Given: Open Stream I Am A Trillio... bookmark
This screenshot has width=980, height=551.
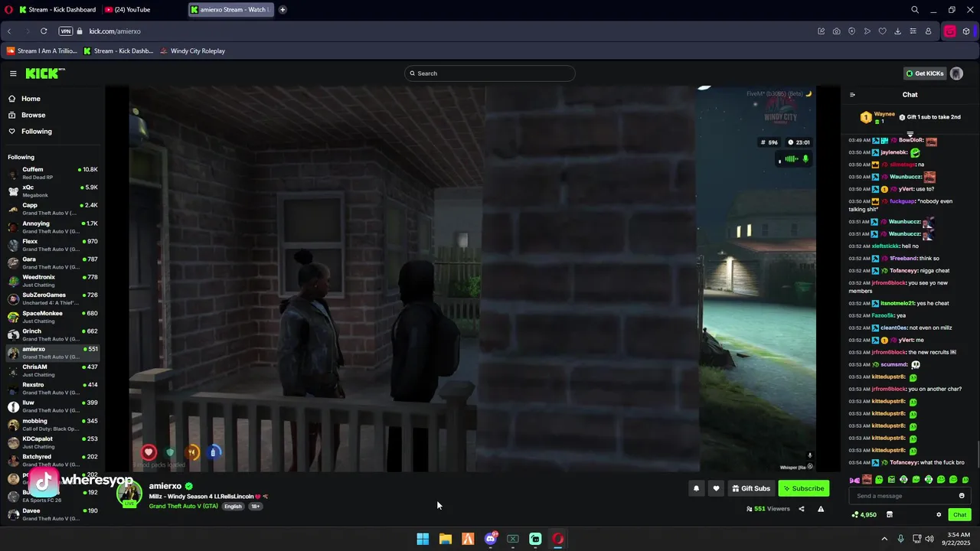Looking at the screenshot, I should [42, 51].
